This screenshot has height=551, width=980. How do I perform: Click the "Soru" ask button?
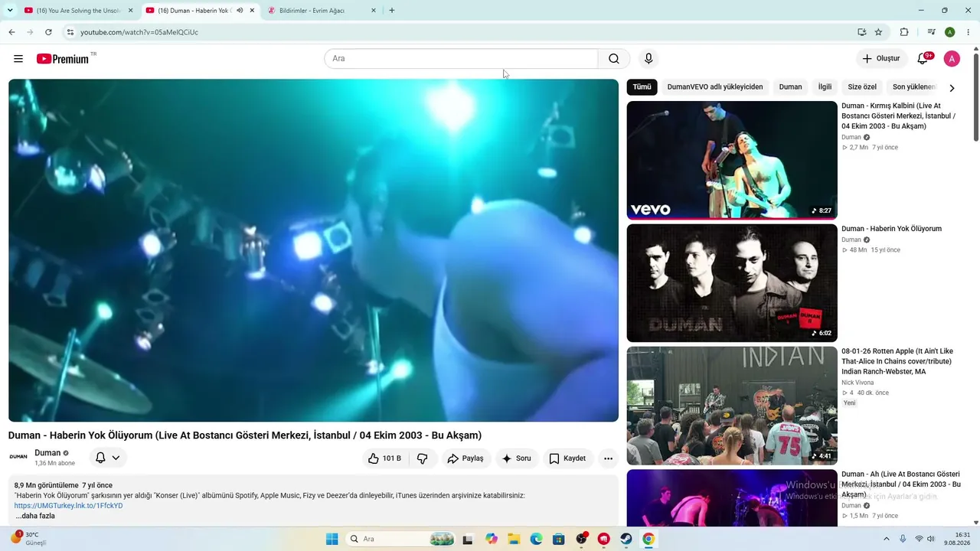pos(517,458)
